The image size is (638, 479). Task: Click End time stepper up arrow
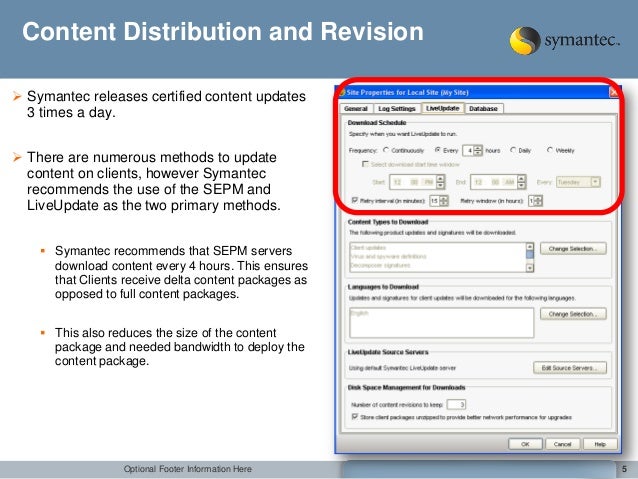pyautogui.click(x=522, y=179)
